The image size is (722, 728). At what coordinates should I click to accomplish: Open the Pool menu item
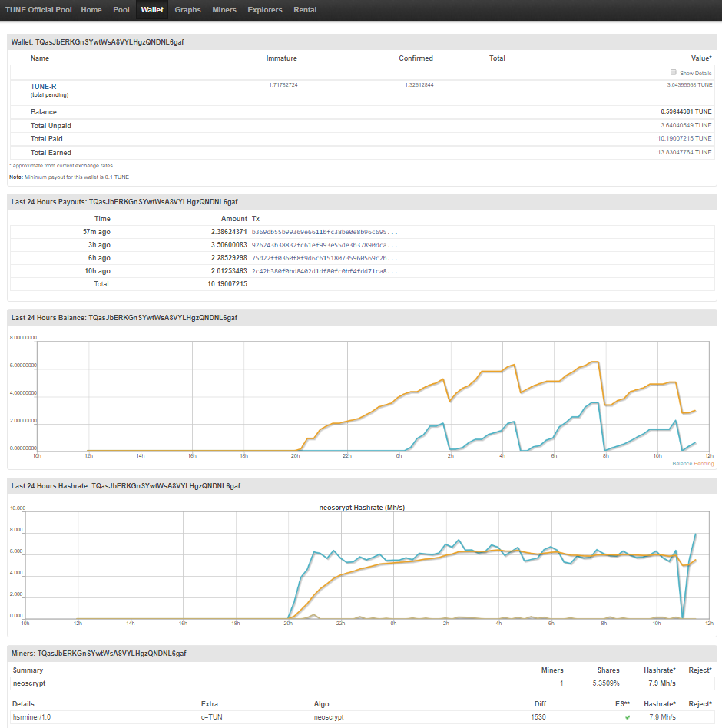point(121,10)
